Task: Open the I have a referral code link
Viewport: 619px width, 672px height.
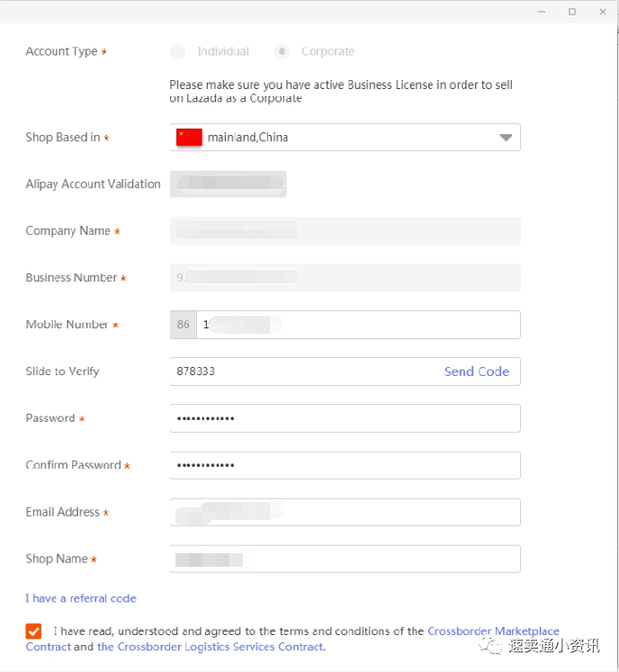Action: (81, 598)
